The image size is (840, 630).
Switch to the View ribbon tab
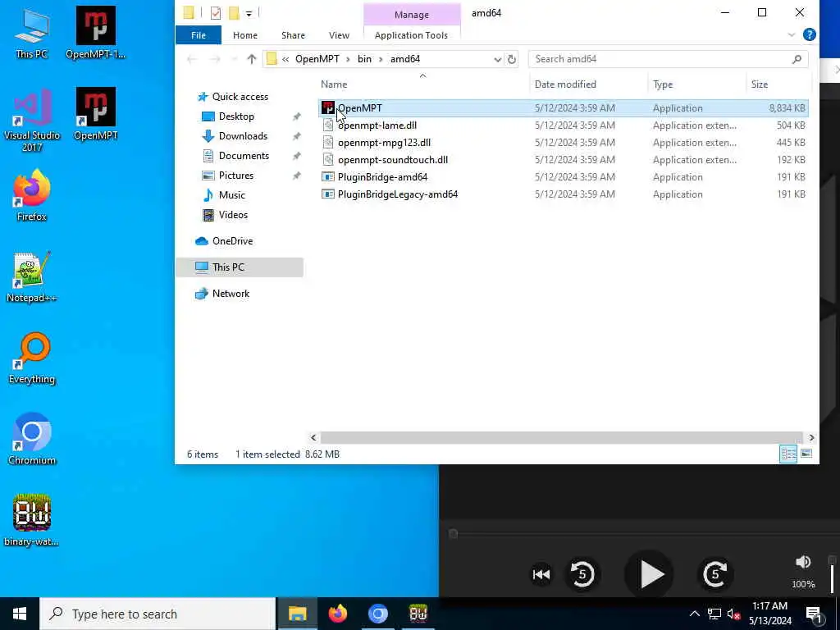click(x=339, y=35)
